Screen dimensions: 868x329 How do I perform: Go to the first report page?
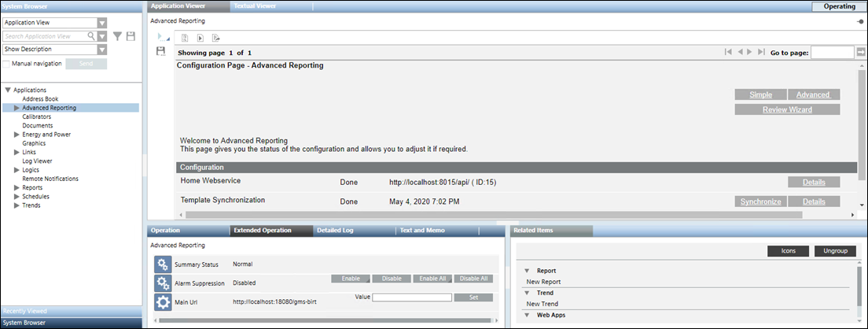[x=729, y=52]
